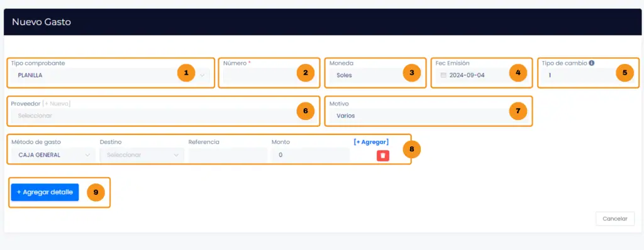Open the Tipo comprobante dropdown
This screenshot has height=250, width=644.
click(110, 75)
